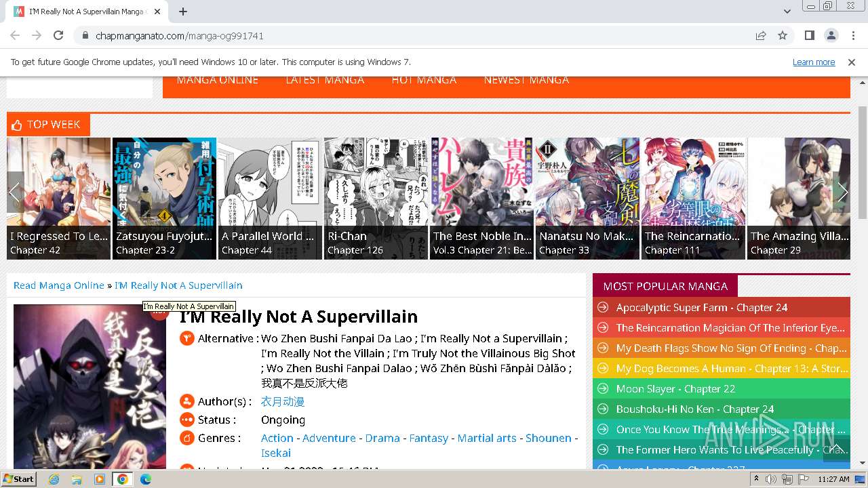Screen dimensions: 868x488
Task: Open Once You Know The True Meanings entry
Action: 731,430
